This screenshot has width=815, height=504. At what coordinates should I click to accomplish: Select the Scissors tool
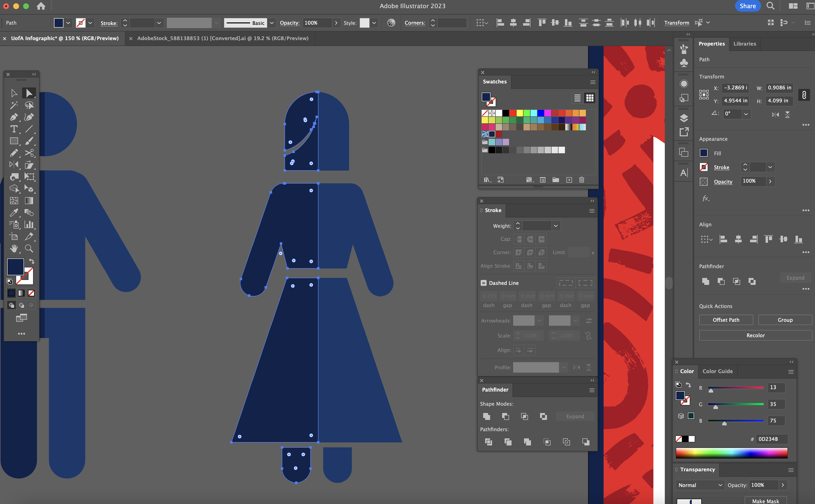(29, 153)
